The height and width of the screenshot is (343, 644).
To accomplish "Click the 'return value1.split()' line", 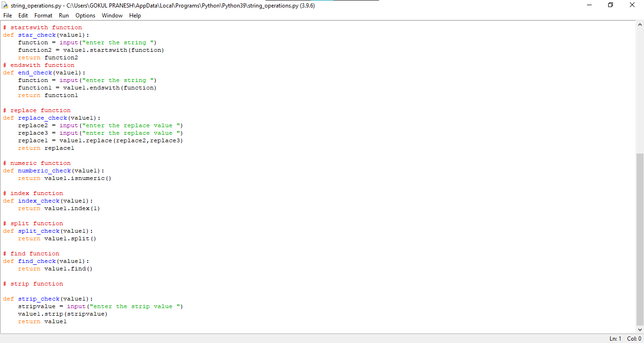I will [58, 238].
